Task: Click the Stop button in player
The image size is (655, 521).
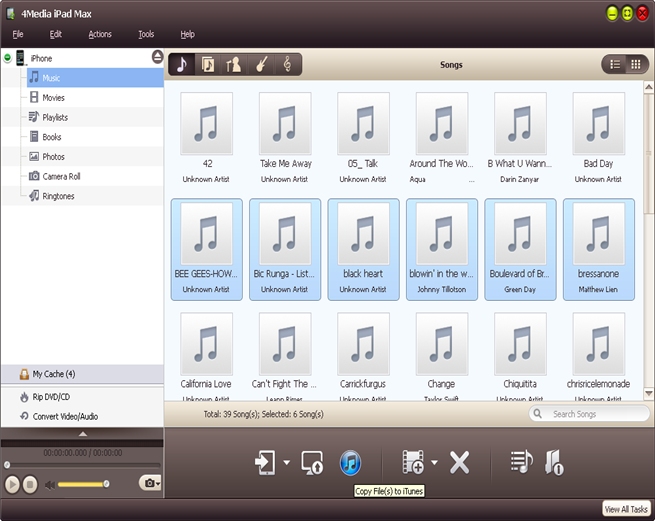Action: click(x=30, y=485)
